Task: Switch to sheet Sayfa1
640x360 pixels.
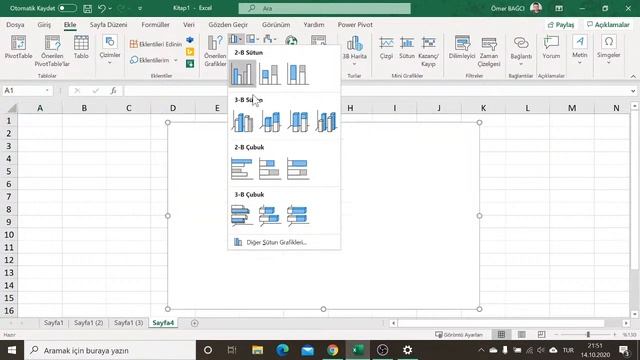Action: (x=54, y=322)
